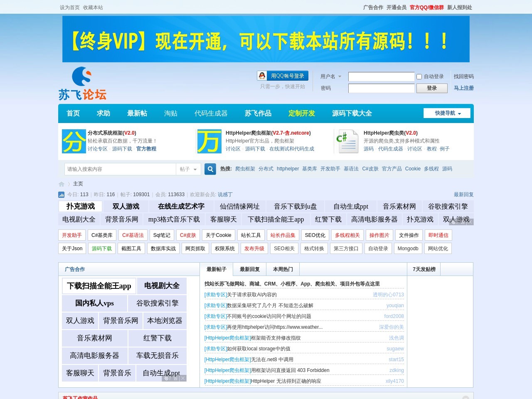Go home via the breadcrumb house icon
The height and width of the screenshot is (399, 532).
pos(62,184)
